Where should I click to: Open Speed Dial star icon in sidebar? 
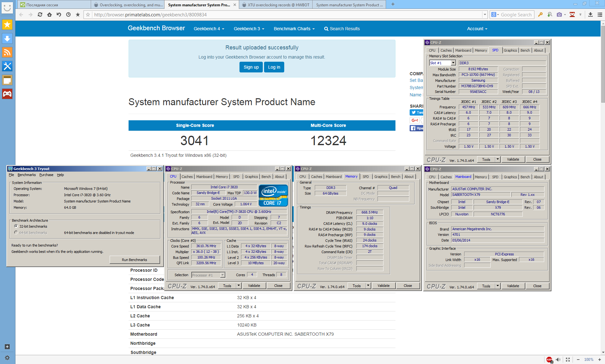click(x=7, y=25)
